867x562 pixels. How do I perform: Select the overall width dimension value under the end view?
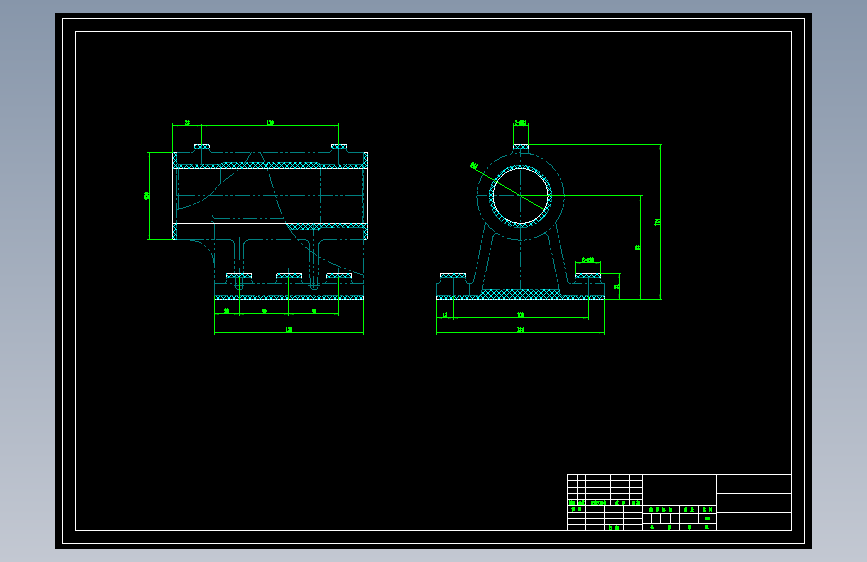click(x=520, y=329)
